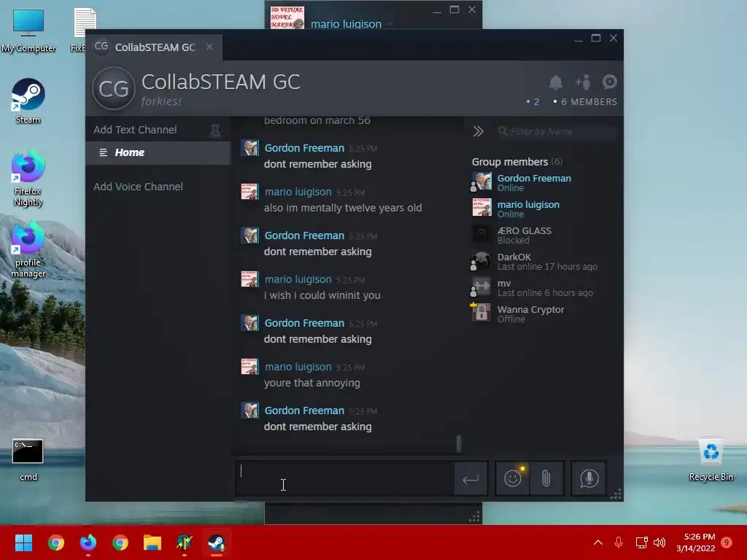Open Steam on the taskbar
Image resolution: width=747 pixels, height=560 pixels.
[x=217, y=542]
